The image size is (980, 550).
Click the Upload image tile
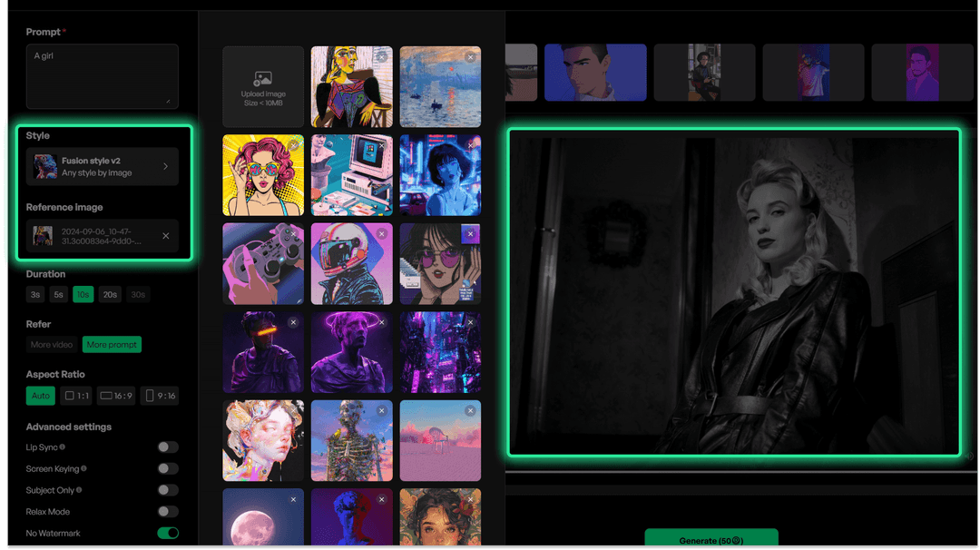pos(262,86)
